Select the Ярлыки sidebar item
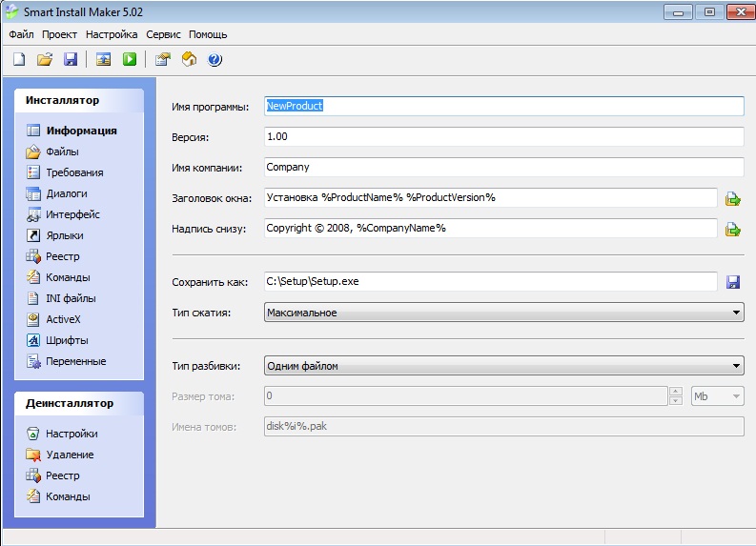 point(64,235)
